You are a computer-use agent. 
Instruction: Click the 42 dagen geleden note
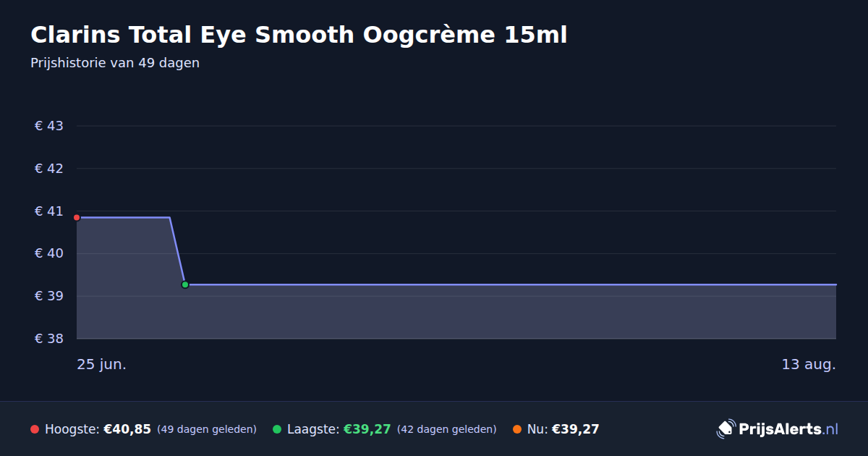(447, 429)
